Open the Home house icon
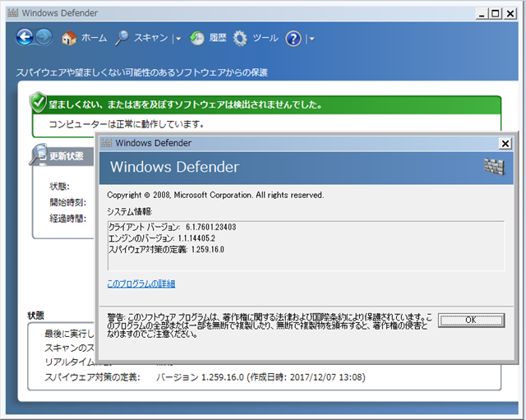Viewport: 526px width, 420px height. [x=69, y=38]
